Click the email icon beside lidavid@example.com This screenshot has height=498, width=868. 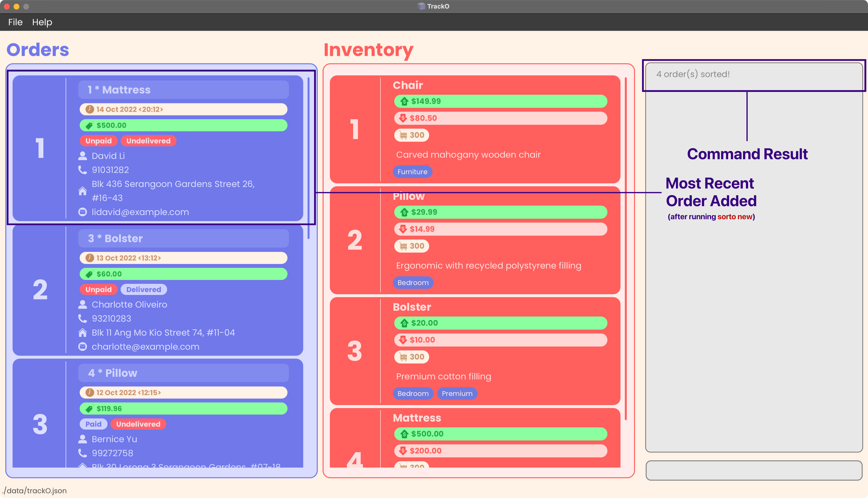83,212
